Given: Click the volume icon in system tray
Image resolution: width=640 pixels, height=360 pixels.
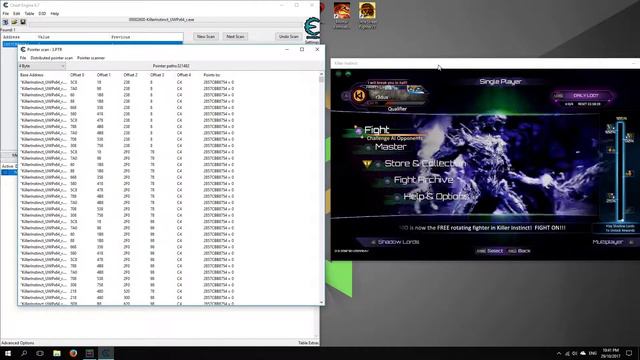Looking at the screenshot, I should [x=575, y=353].
